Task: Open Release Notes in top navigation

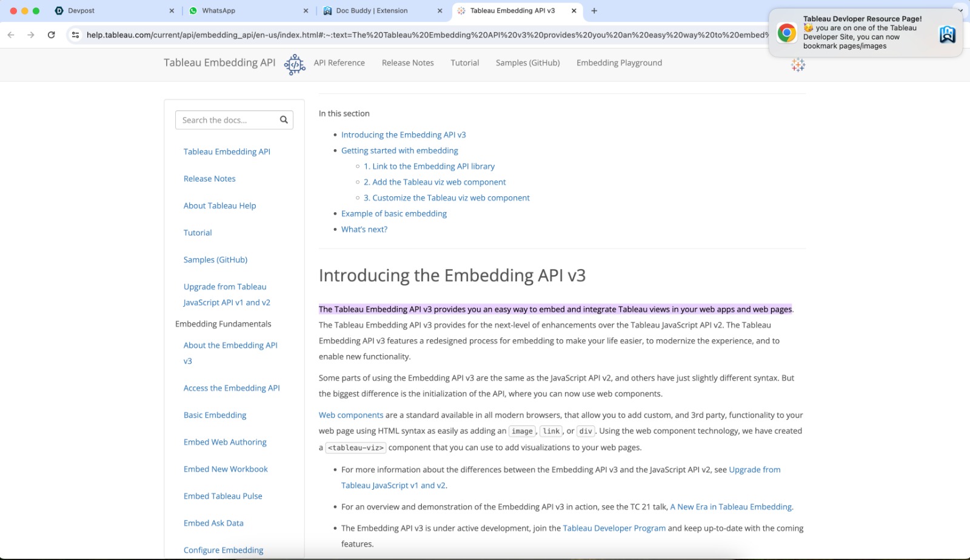Action: click(x=408, y=63)
